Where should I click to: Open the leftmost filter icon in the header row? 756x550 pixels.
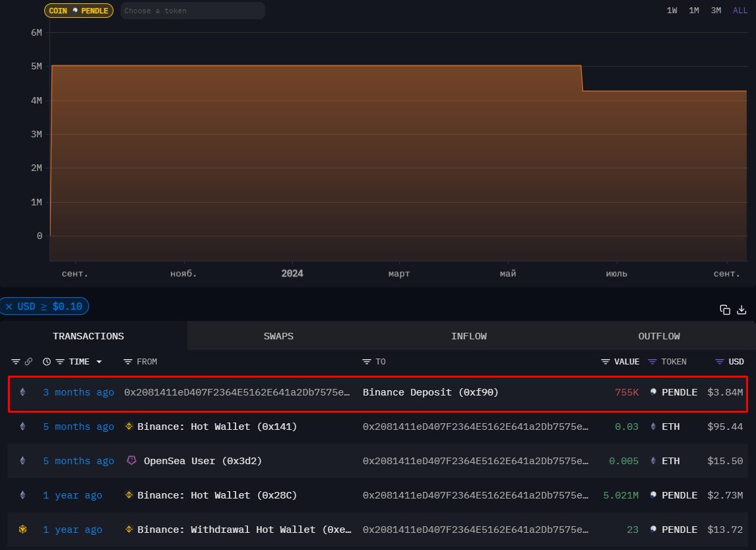point(15,361)
